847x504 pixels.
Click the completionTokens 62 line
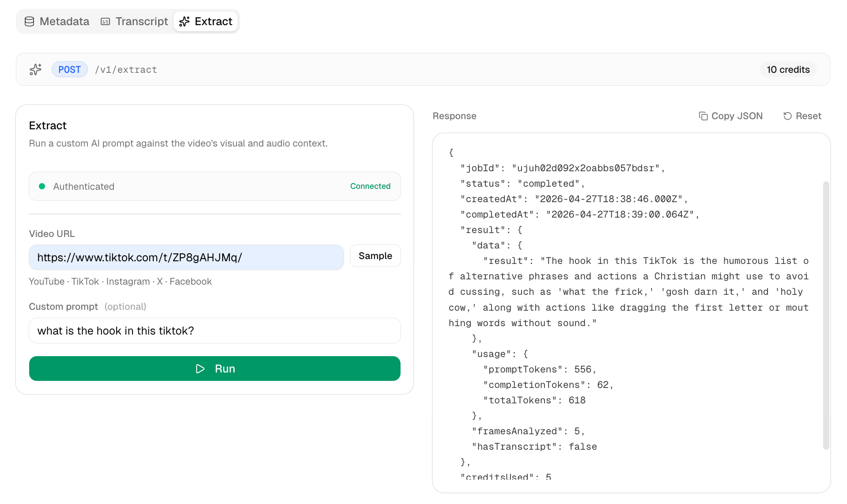pos(548,385)
